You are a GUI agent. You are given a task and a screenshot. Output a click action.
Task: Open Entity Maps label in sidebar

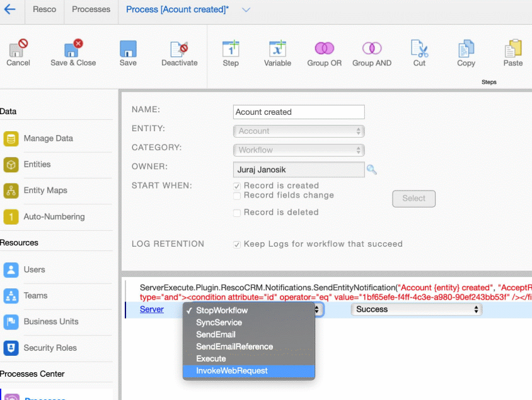(45, 191)
